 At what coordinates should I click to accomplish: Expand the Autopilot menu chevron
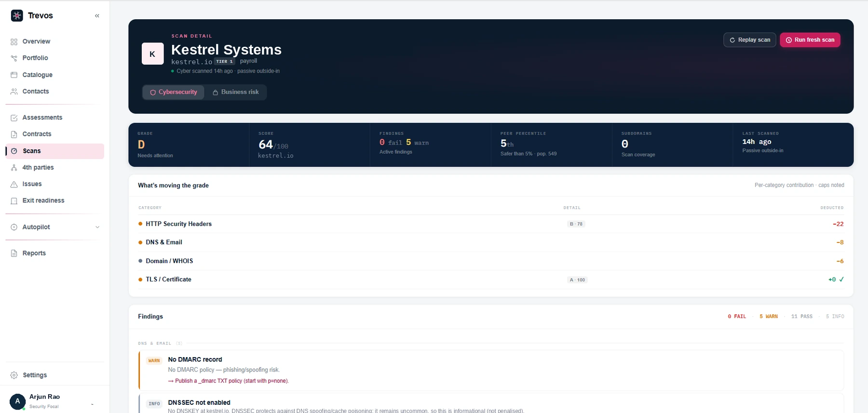(97, 227)
